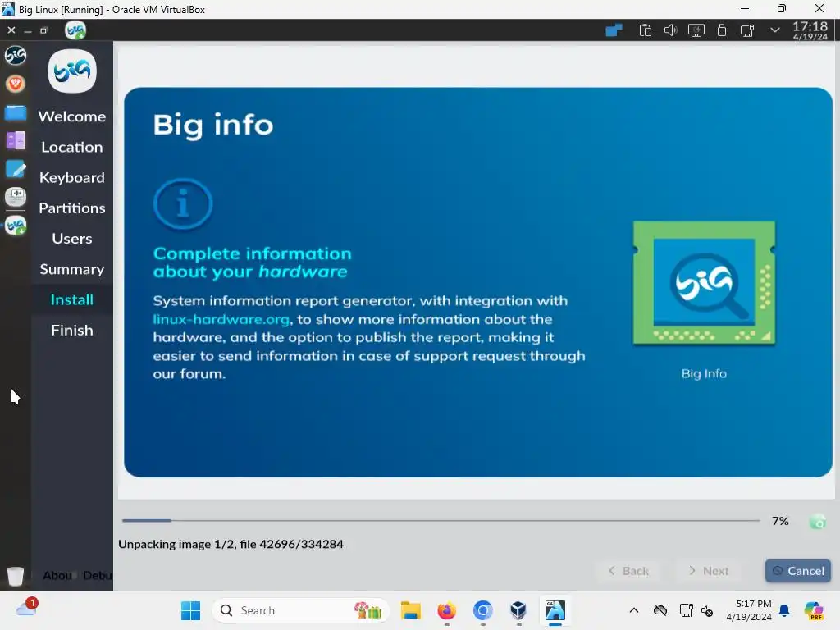This screenshot has height=630, width=840.
Task: Cancel the installation
Action: click(x=797, y=571)
